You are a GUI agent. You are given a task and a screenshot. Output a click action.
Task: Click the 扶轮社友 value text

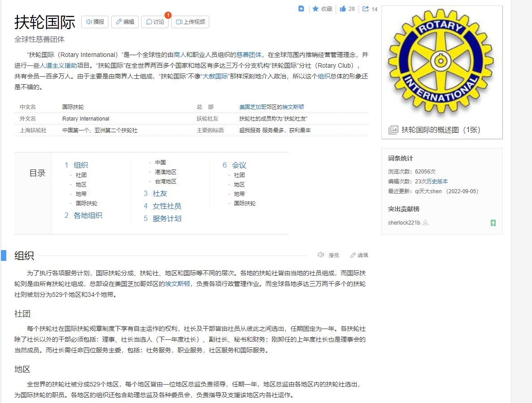click(273, 119)
